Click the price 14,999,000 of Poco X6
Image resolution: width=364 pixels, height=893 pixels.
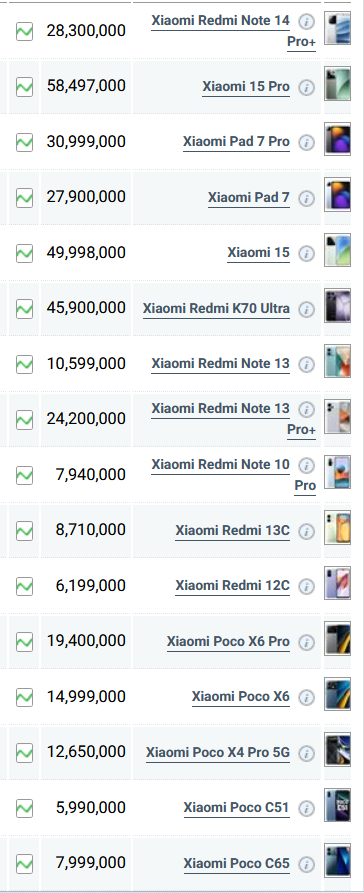point(86,697)
